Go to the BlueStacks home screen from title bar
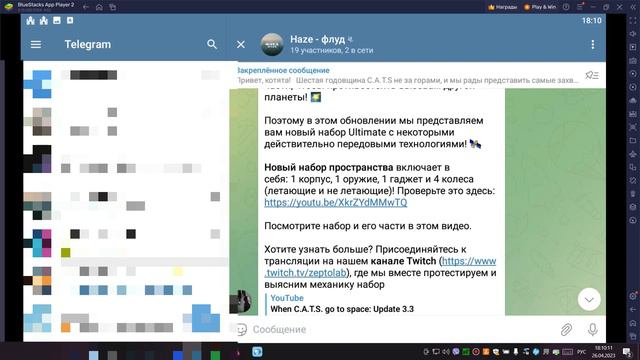The image size is (640, 360). 99,7
